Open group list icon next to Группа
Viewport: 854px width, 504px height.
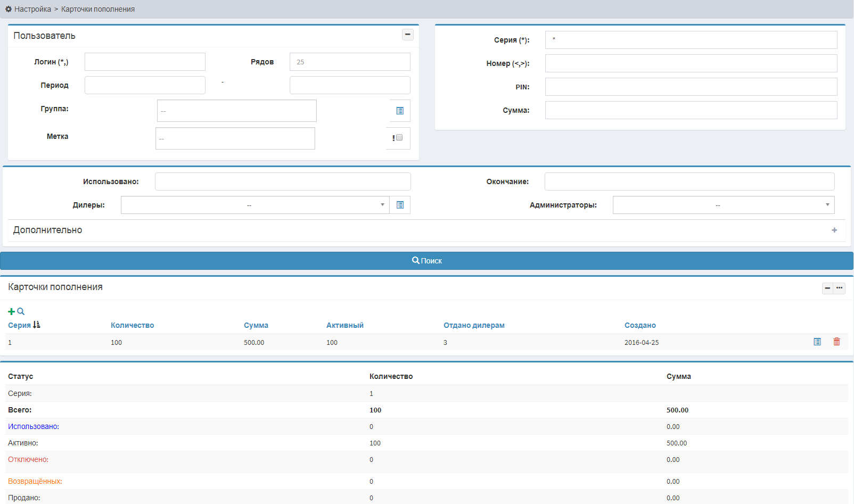point(400,111)
